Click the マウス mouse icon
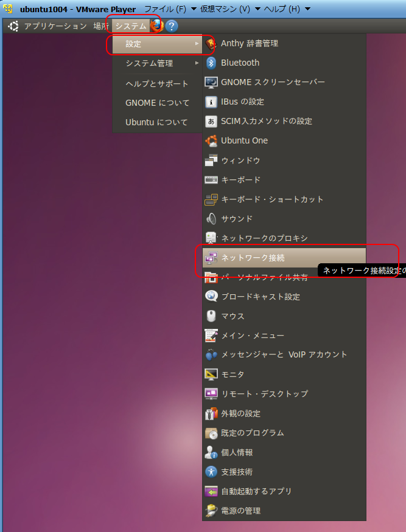406x532 pixels. (211, 316)
